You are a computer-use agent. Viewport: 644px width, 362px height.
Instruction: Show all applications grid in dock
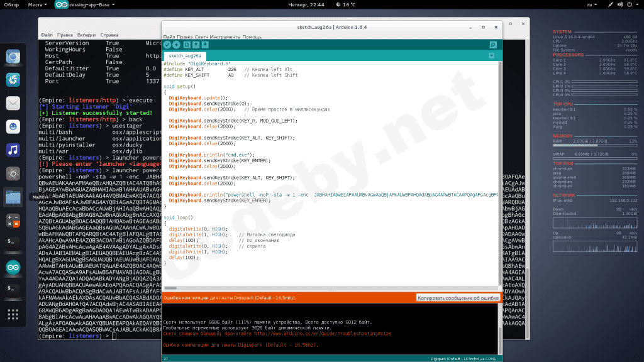click(13, 313)
